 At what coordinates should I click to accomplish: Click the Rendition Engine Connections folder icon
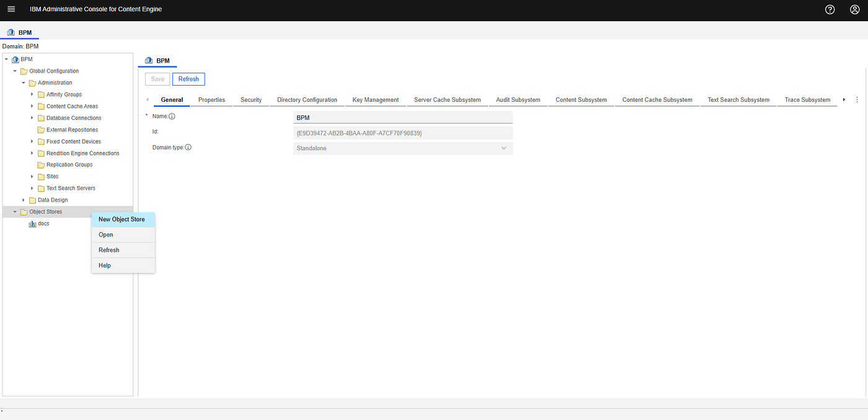click(41, 154)
